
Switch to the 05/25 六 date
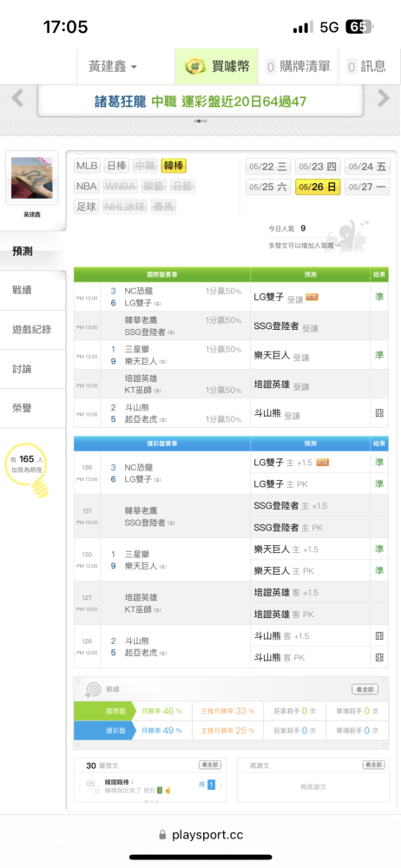pyautogui.click(x=267, y=187)
